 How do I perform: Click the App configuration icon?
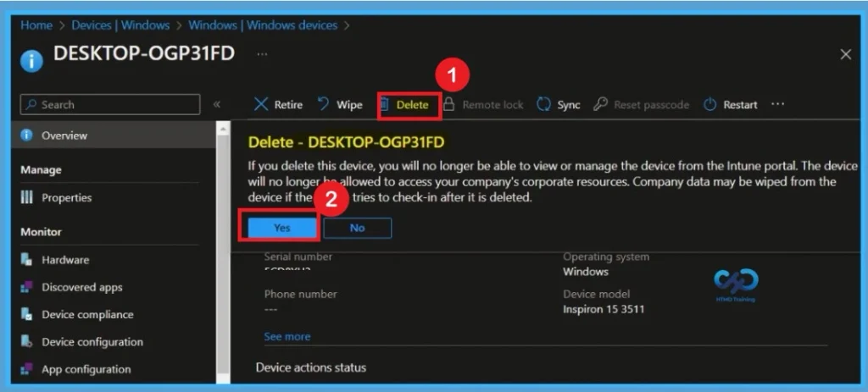click(26, 369)
